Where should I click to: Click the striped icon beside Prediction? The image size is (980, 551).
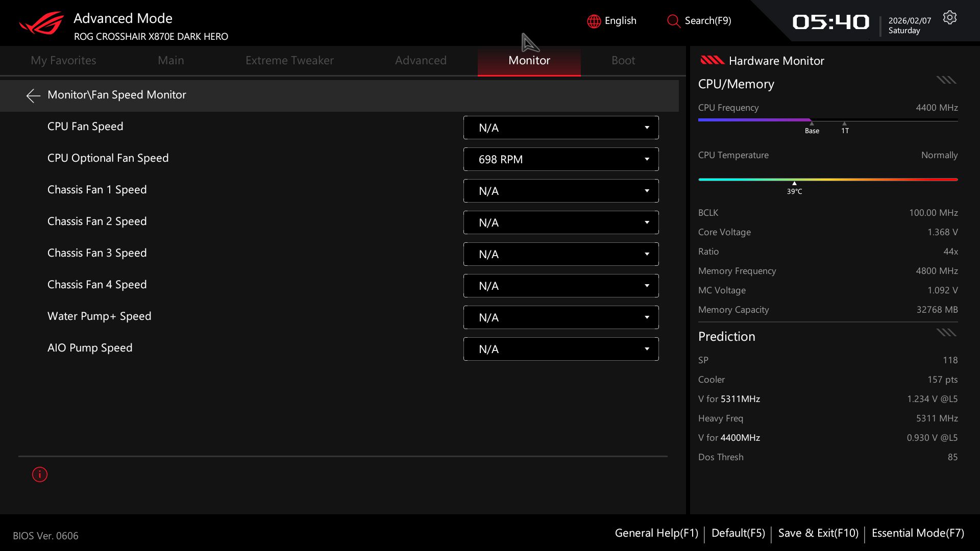(x=946, y=333)
